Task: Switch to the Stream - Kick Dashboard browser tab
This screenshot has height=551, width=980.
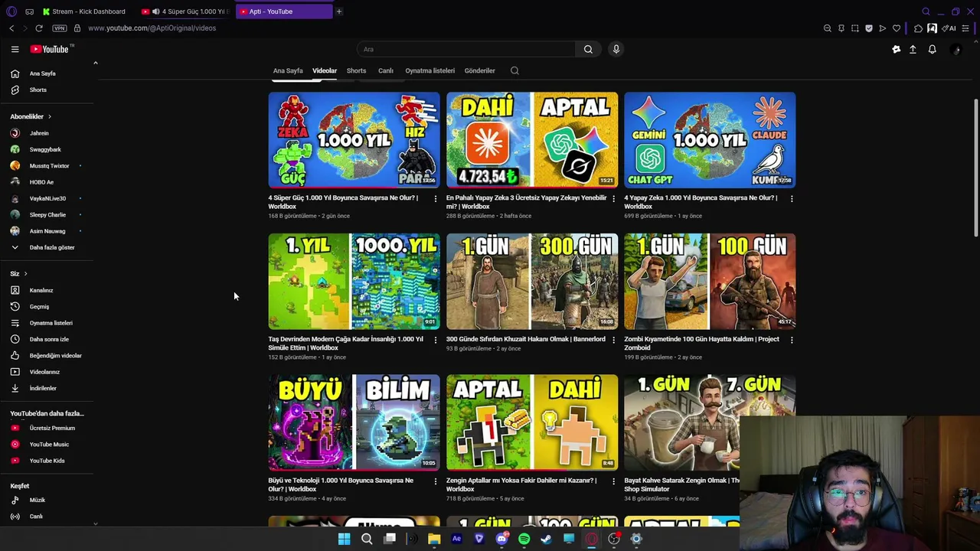Action: (86, 11)
